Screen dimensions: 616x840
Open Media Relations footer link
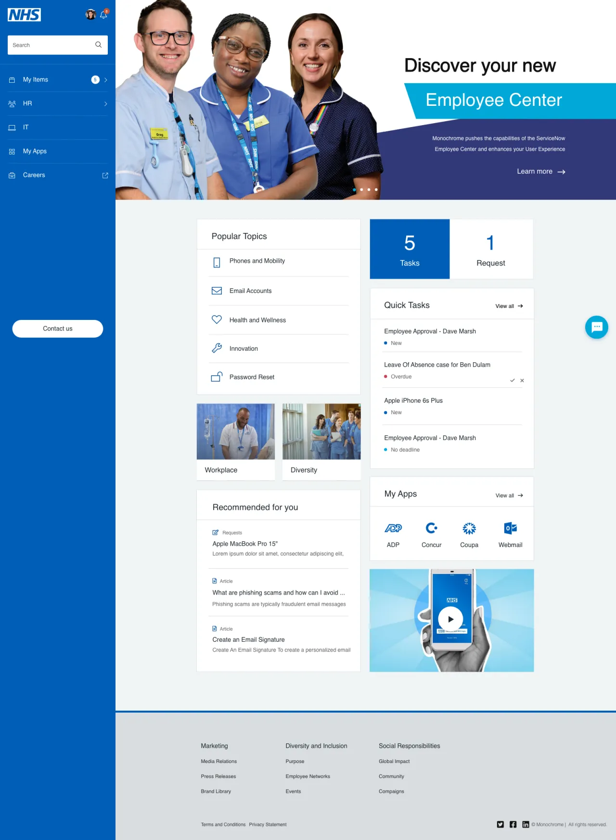(x=219, y=762)
